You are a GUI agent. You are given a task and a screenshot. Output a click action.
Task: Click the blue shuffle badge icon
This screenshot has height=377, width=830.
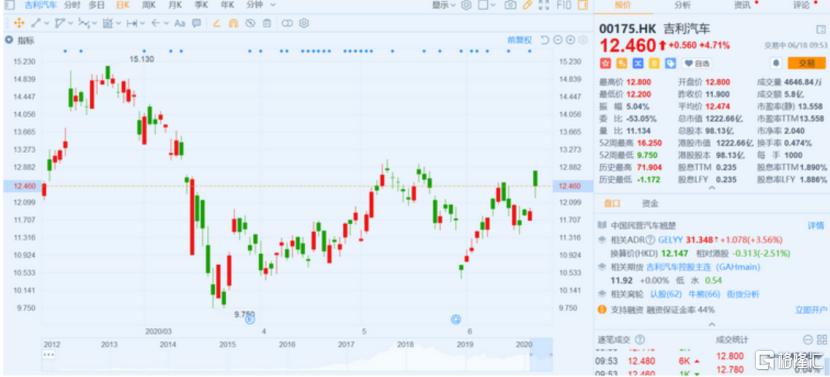point(638,64)
